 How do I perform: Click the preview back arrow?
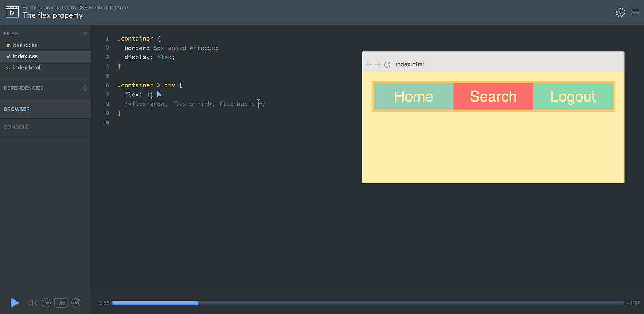pos(369,64)
